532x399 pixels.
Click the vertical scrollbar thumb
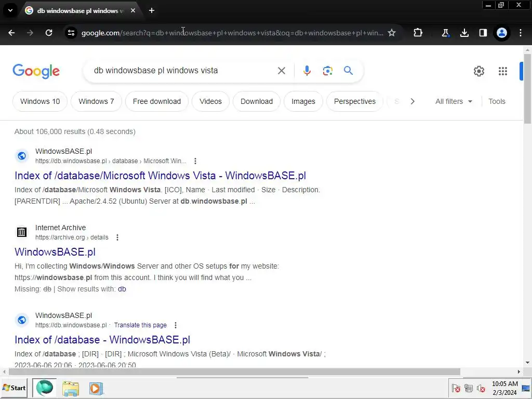[527, 89]
